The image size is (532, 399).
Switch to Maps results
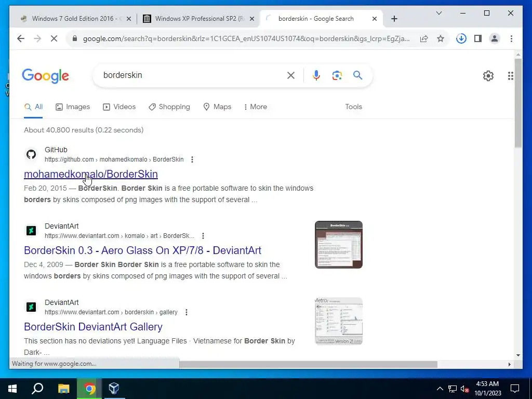[217, 107]
